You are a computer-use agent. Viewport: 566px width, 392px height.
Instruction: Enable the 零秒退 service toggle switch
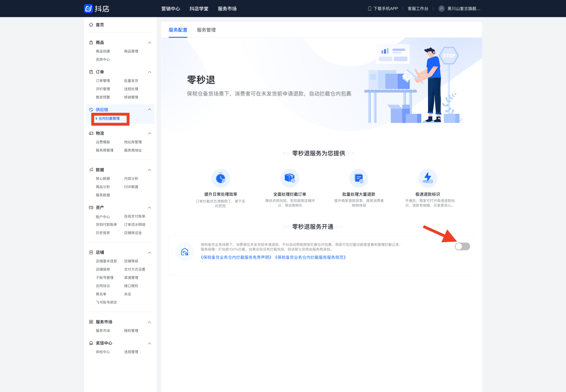coord(462,246)
